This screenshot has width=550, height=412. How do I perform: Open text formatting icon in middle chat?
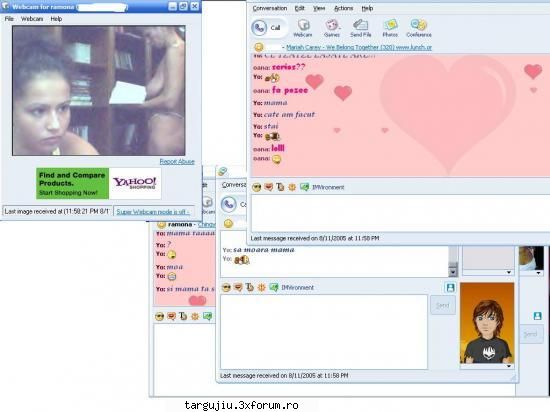[249, 288]
